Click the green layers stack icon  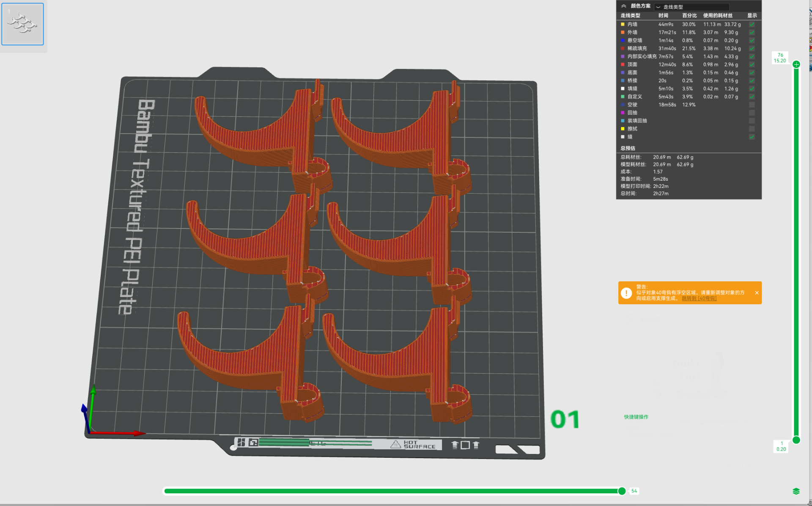point(796,491)
